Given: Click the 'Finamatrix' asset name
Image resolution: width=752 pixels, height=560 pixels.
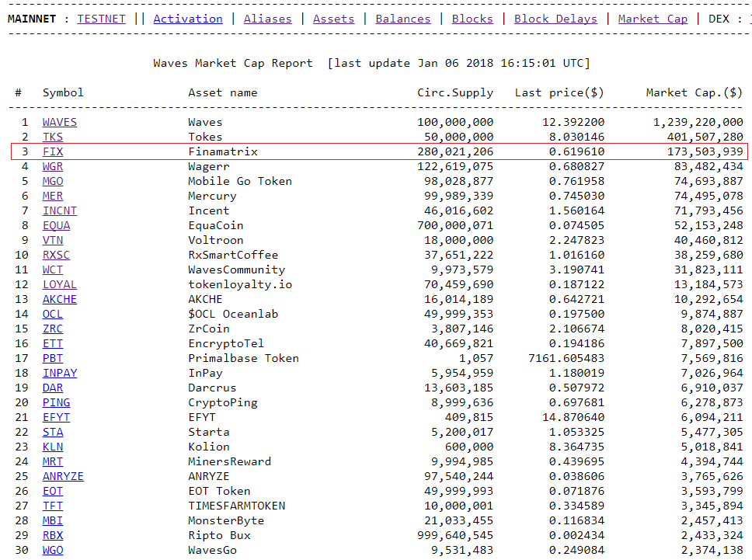Looking at the screenshot, I should pos(222,151).
